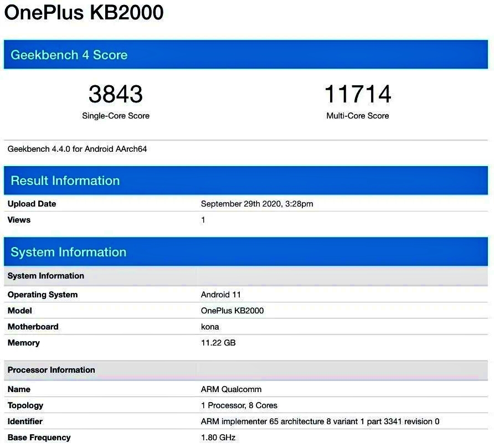Click the Operating System label

point(43,295)
